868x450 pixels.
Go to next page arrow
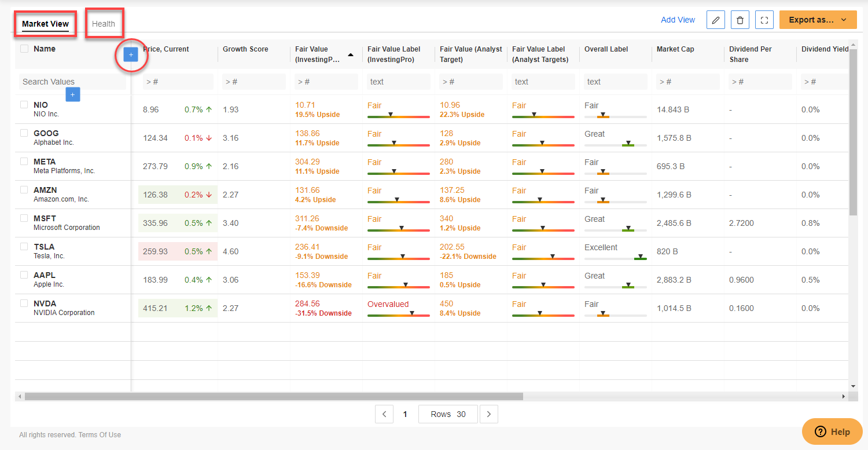(x=489, y=414)
